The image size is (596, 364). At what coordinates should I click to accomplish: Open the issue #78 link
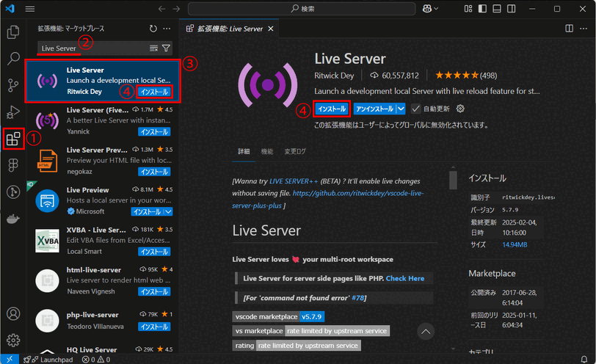click(357, 298)
